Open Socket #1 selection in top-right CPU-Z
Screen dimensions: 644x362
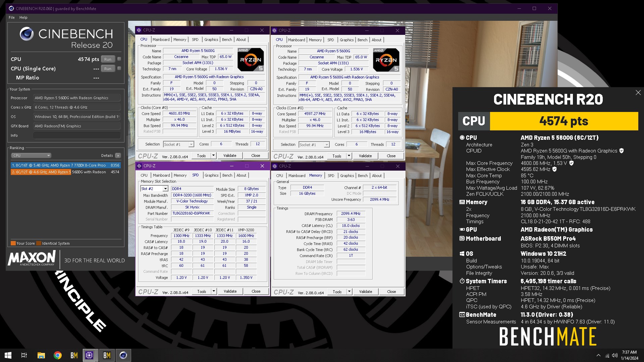tap(314, 145)
